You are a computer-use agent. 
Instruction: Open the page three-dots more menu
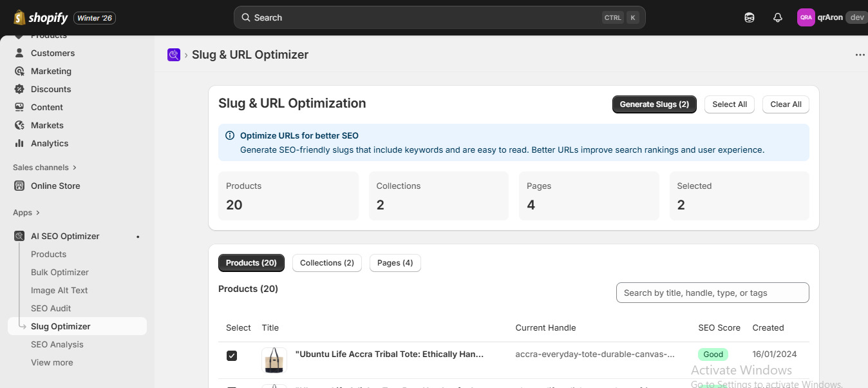pos(860,55)
